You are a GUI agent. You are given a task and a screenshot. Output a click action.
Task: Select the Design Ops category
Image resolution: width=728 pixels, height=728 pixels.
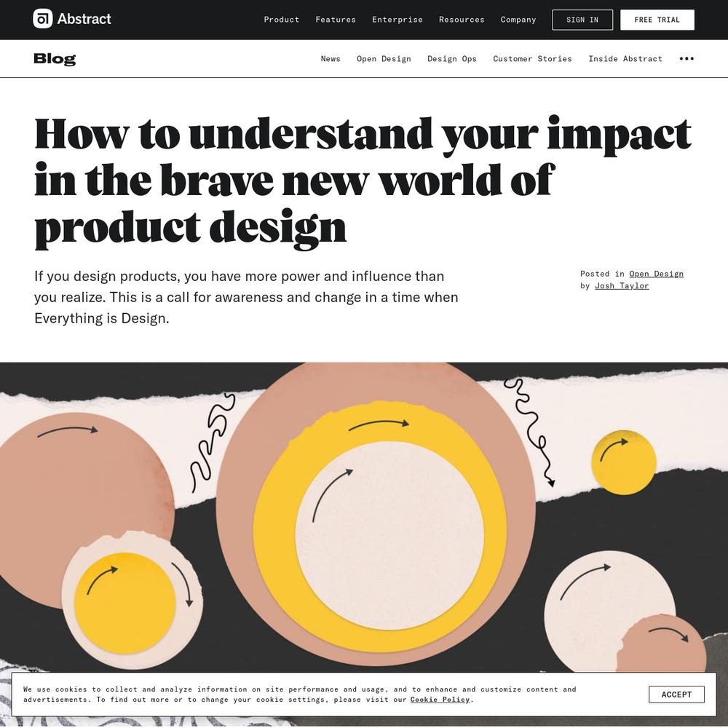coord(452,58)
